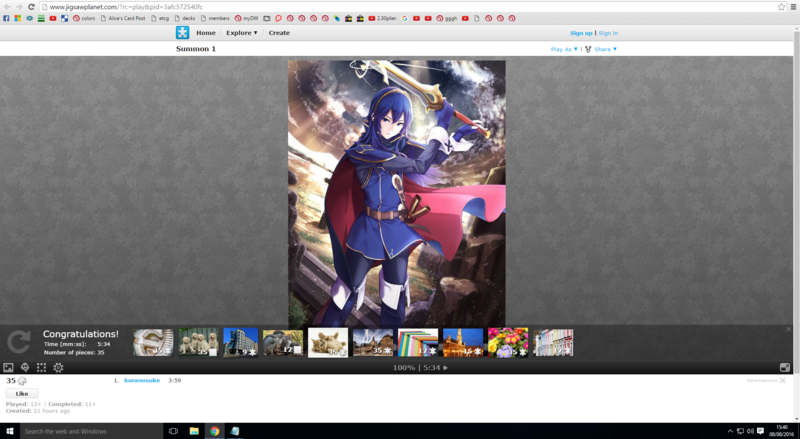The width and height of the screenshot is (800, 439).
Task: Open the colorful Microsoft bookmark icon
Action: 18,18
